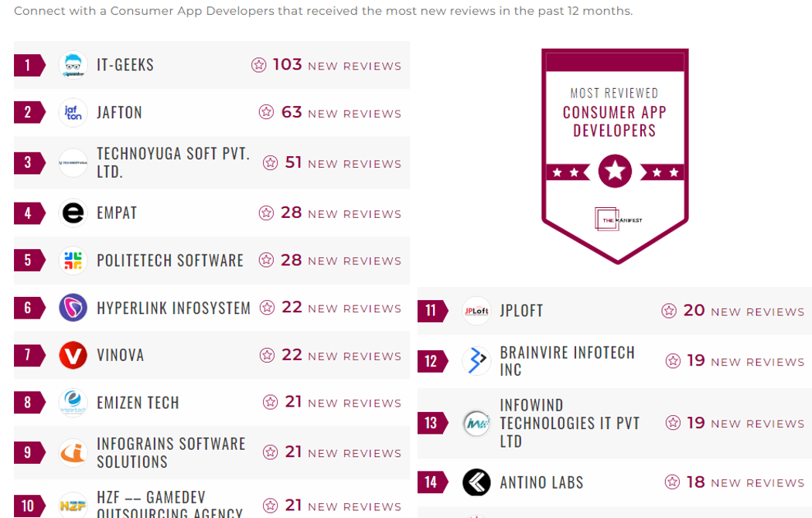Open Infowind Technologies IT Pvt Ltd link
812x518 pixels.
[x=569, y=423]
